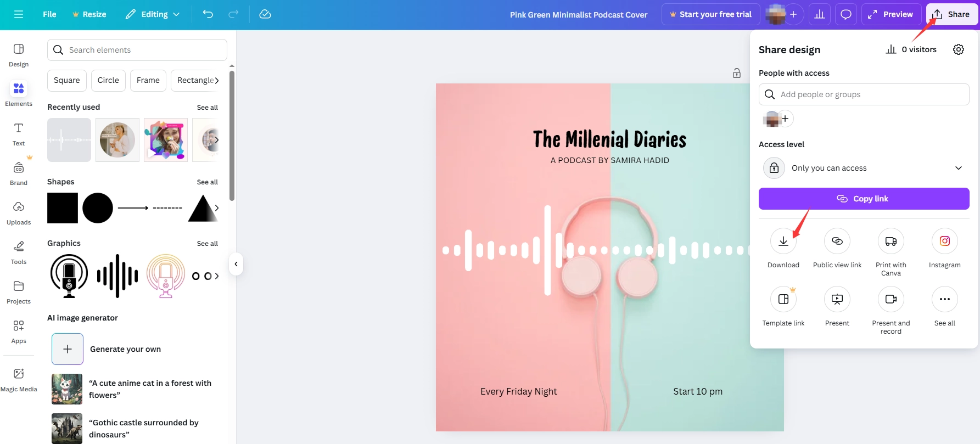Screen dimensions: 980x444
Task: Open the comments speech bubble icon
Action: pyautogui.click(x=846, y=14)
